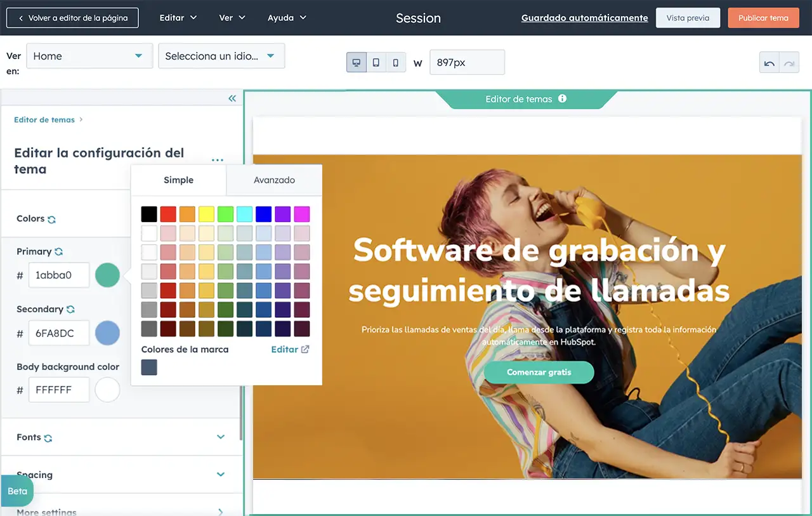Switch to desktop preview mode

tap(357, 63)
